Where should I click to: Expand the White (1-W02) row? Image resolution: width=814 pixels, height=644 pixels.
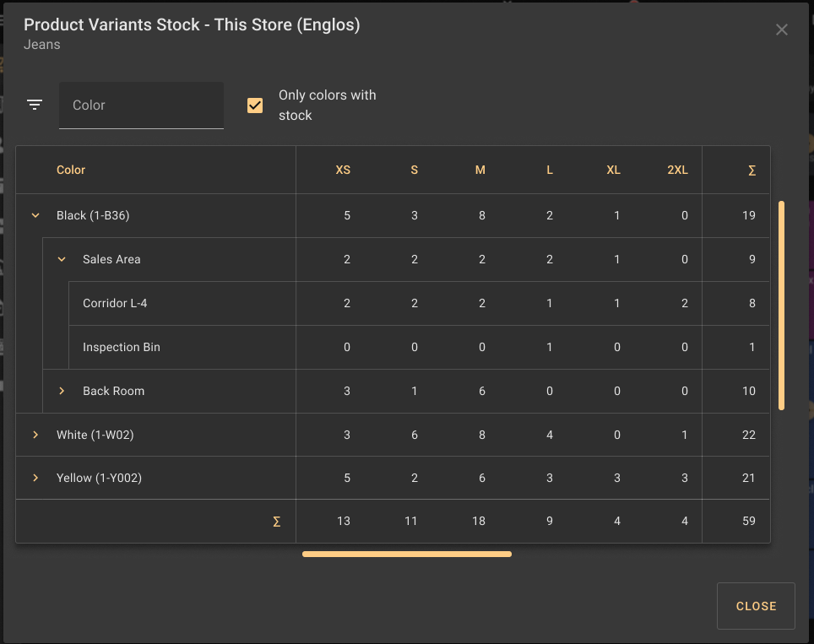tap(35, 435)
